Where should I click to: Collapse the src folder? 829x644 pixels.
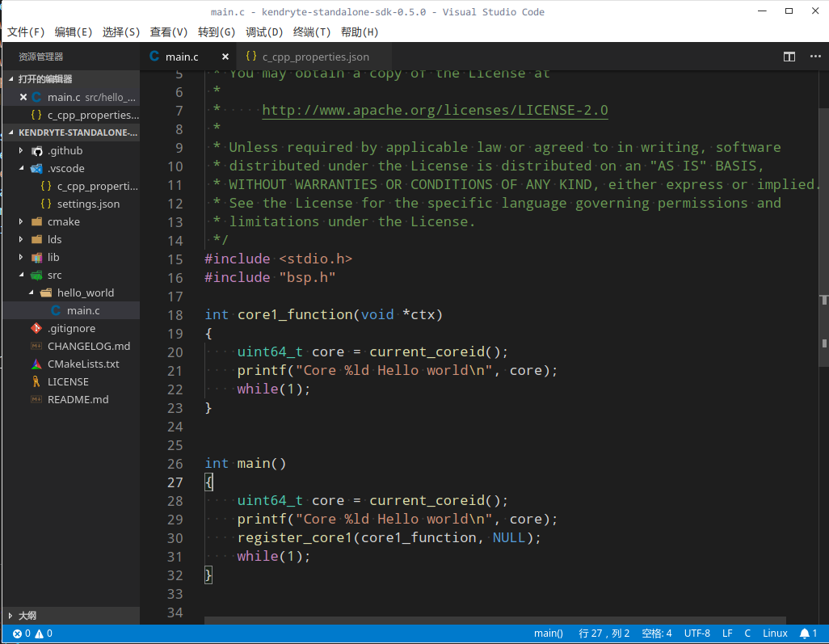pyautogui.click(x=54, y=275)
